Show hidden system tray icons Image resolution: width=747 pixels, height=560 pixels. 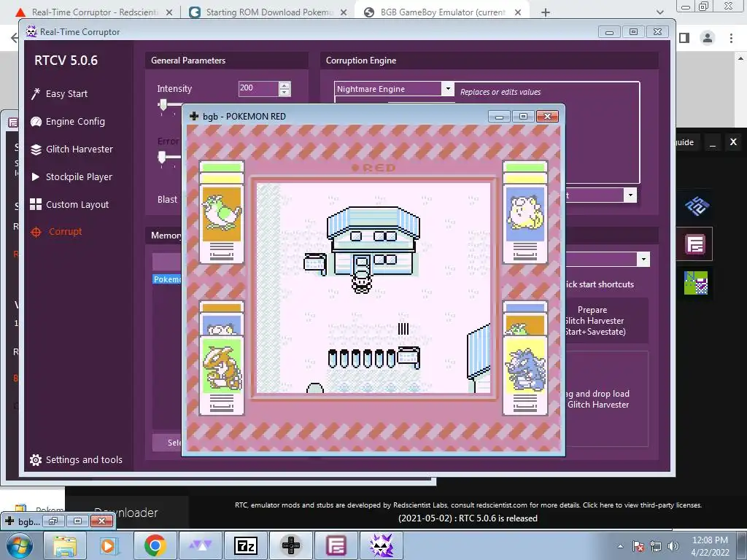[x=620, y=546]
